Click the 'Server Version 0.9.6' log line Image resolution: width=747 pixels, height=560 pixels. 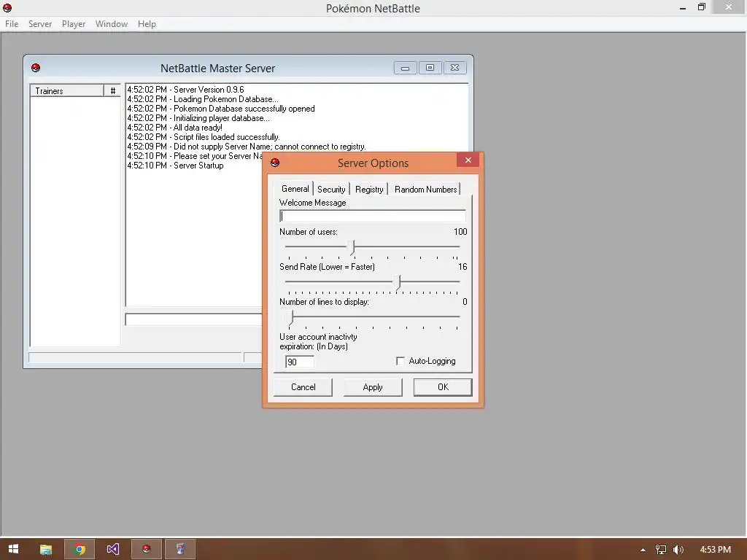(x=186, y=90)
